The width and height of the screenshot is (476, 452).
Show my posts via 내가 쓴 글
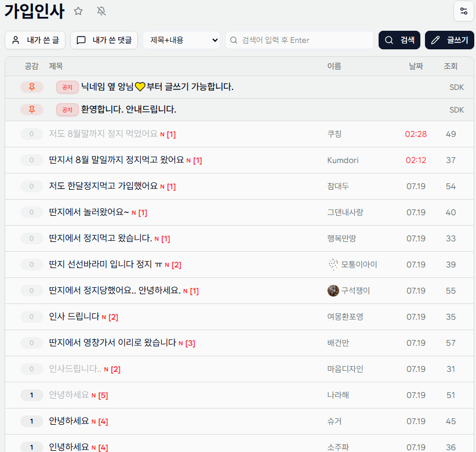tap(35, 40)
